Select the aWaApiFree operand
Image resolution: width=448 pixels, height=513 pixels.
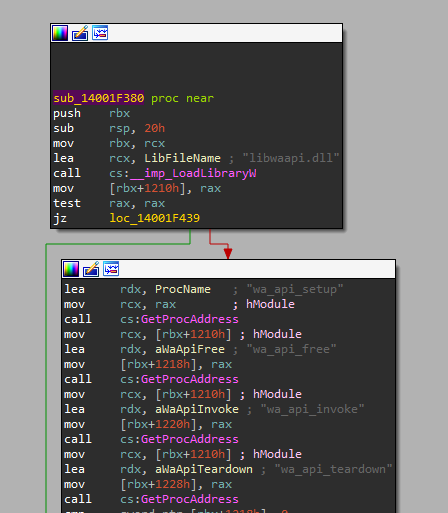click(x=190, y=349)
